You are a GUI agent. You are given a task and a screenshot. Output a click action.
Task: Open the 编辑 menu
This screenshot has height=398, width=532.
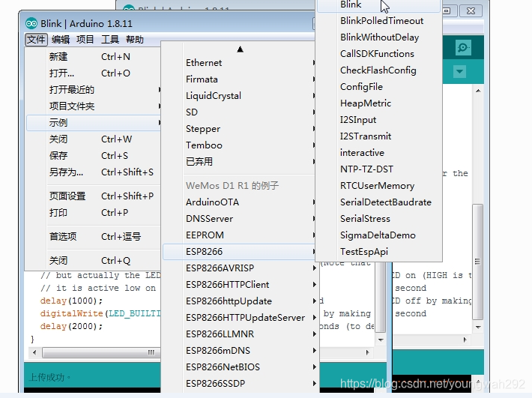(x=61, y=40)
